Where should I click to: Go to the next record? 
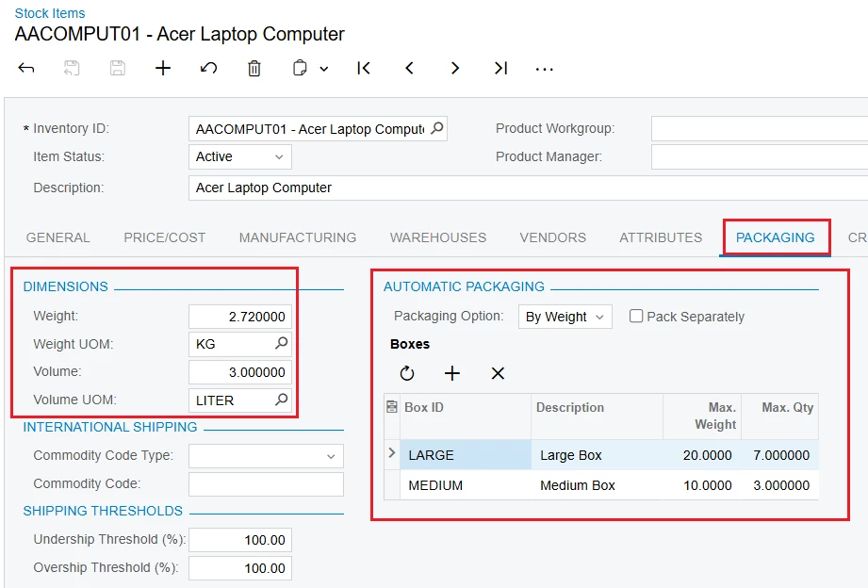(455, 68)
